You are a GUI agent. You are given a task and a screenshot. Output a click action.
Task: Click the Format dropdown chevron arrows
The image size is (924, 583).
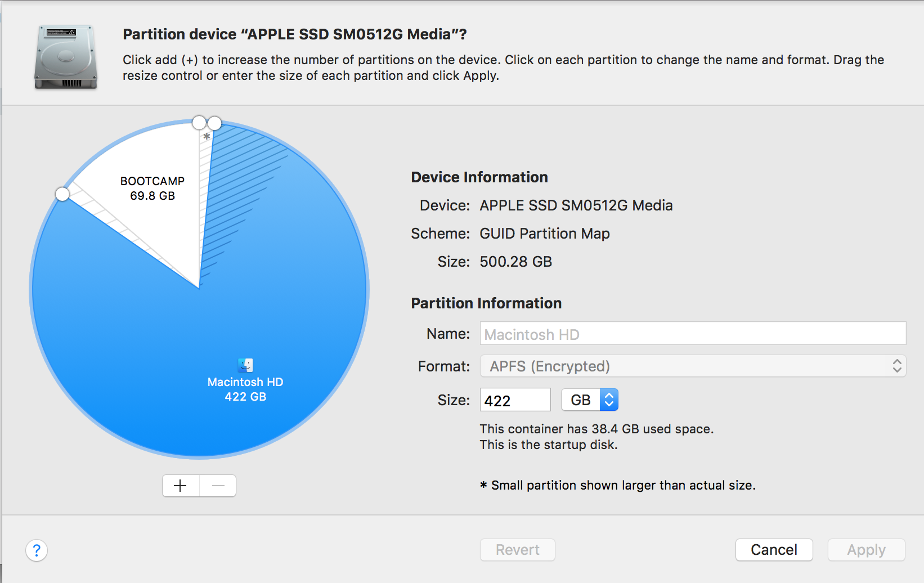click(x=897, y=366)
